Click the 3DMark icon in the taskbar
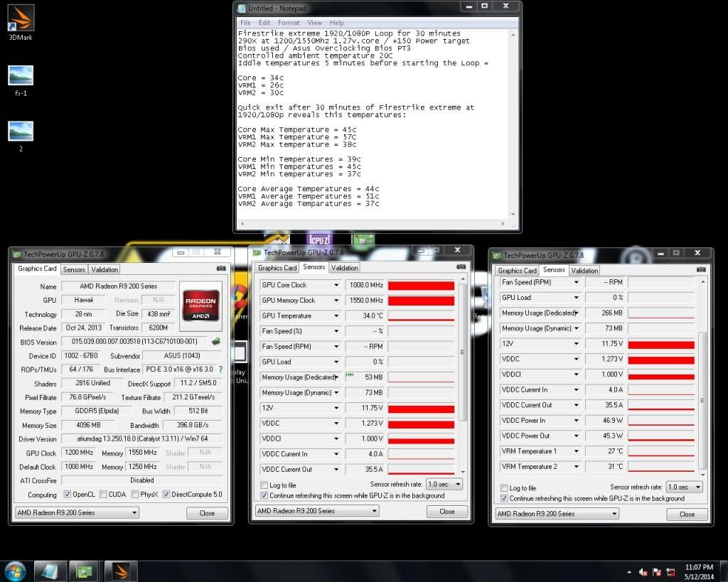Viewport: 728px width, 582px height. click(121, 571)
